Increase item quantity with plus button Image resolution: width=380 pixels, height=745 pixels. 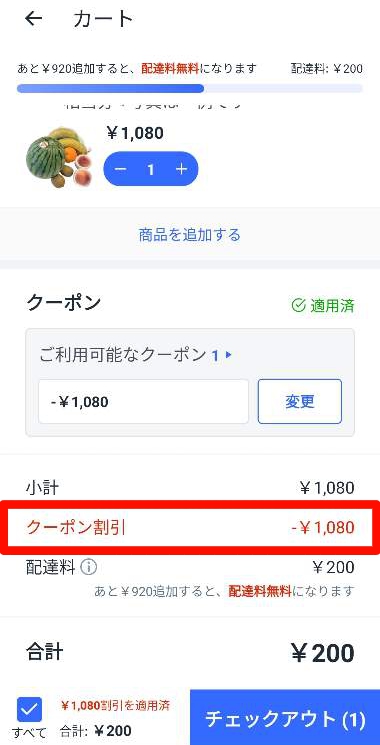[x=181, y=170]
